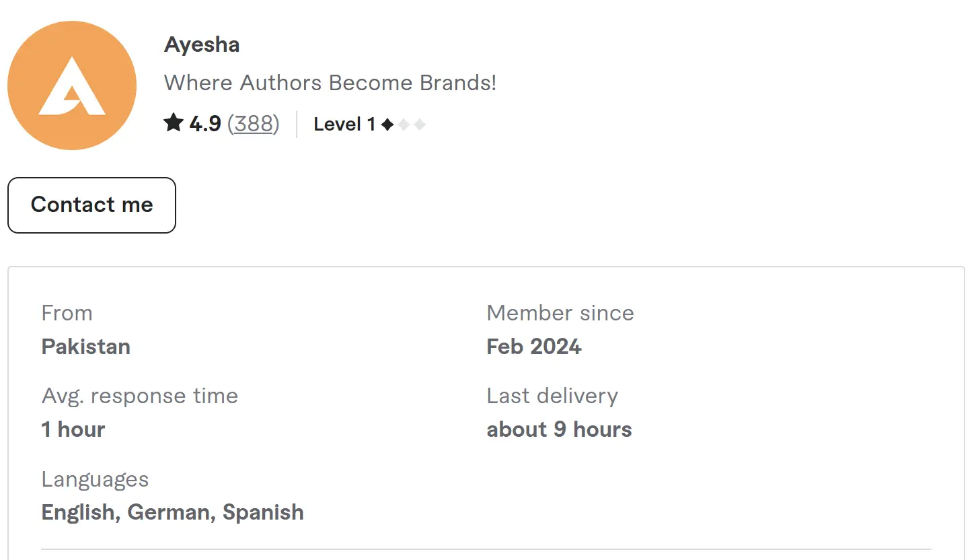Click the Languages label

coord(95,479)
